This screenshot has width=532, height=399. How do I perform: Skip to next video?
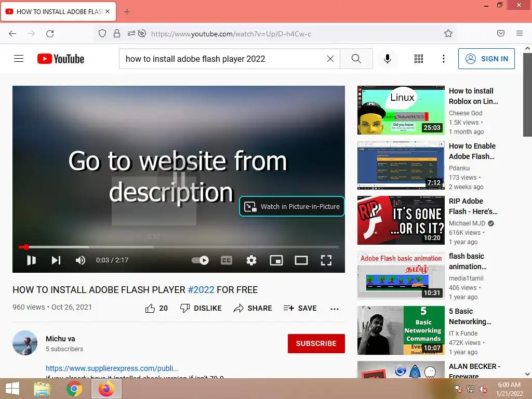click(x=56, y=260)
